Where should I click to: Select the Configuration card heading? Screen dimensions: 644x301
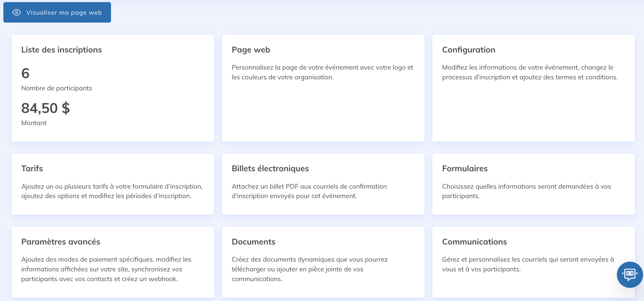468,50
